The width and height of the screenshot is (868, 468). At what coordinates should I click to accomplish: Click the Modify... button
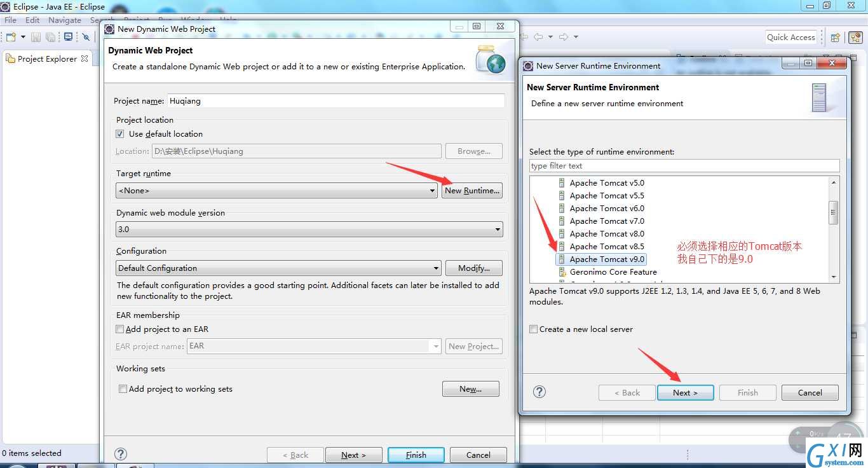coord(474,268)
